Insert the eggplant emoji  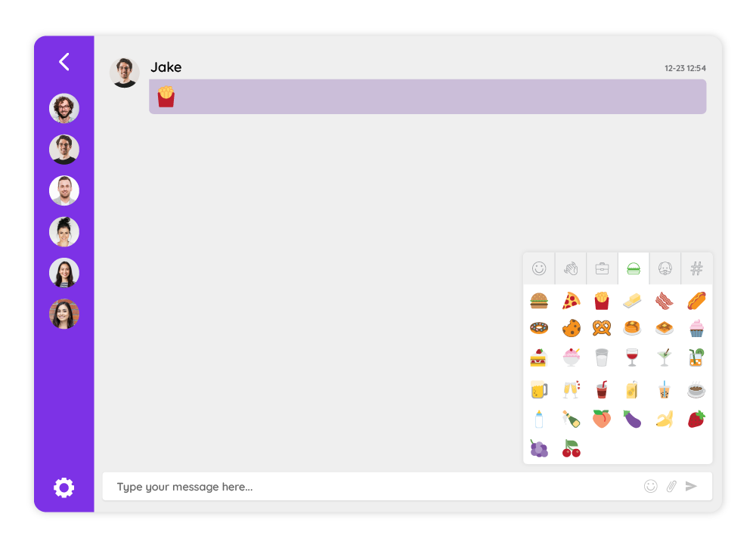point(632,419)
